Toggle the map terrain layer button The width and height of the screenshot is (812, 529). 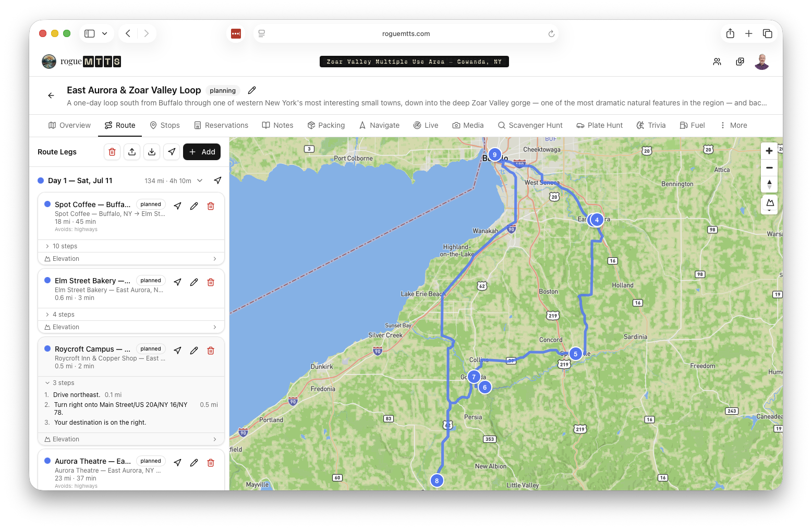click(x=769, y=203)
